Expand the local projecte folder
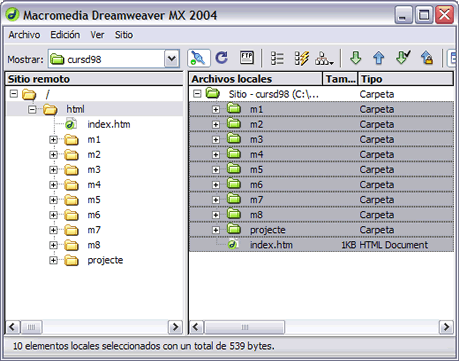 (x=216, y=230)
